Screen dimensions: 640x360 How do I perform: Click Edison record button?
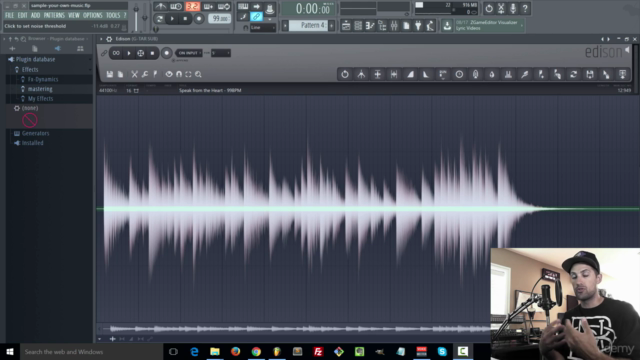[167, 53]
